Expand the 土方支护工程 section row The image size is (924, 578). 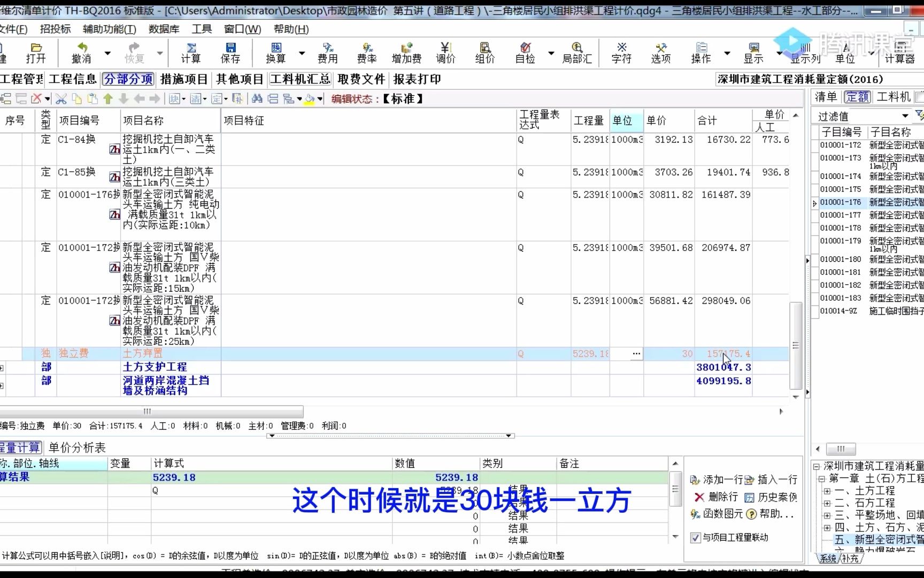coord(2,368)
